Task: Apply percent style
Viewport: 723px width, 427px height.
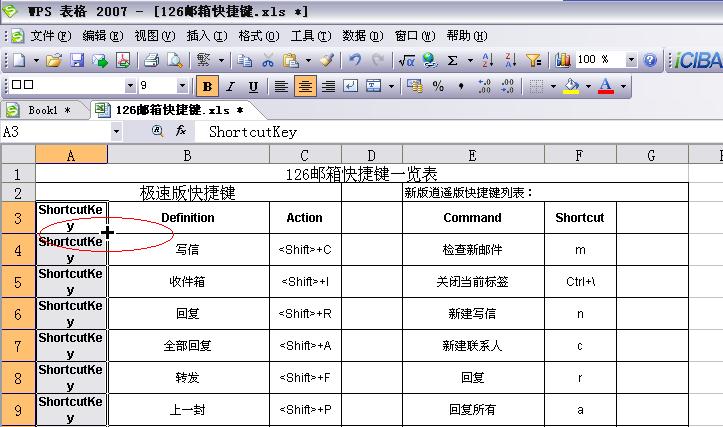Action: pyautogui.click(x=438, y=86)
